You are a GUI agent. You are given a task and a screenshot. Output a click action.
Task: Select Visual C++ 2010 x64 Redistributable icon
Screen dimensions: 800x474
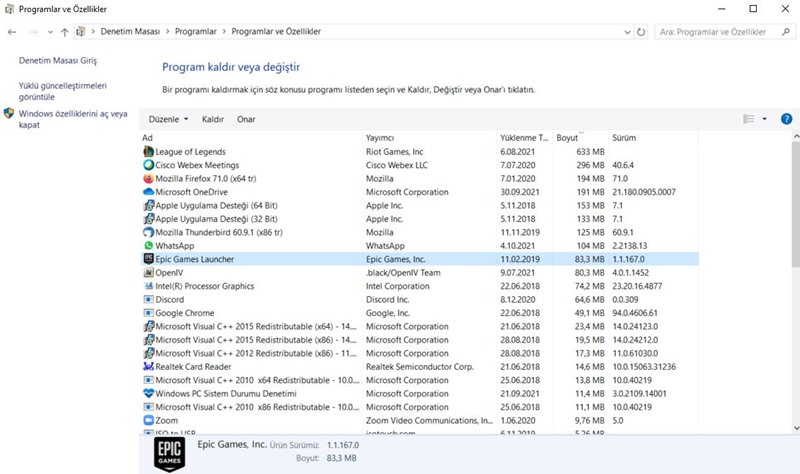coord(148,380)
